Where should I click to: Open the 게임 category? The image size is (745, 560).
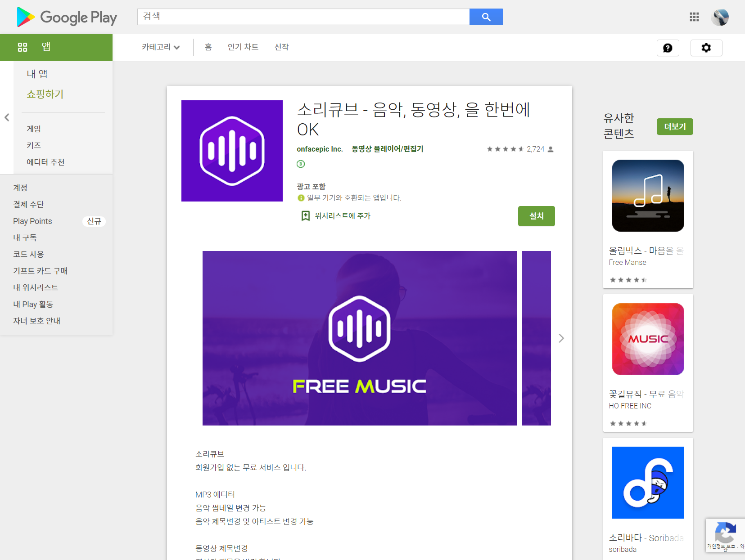[34, 129]
